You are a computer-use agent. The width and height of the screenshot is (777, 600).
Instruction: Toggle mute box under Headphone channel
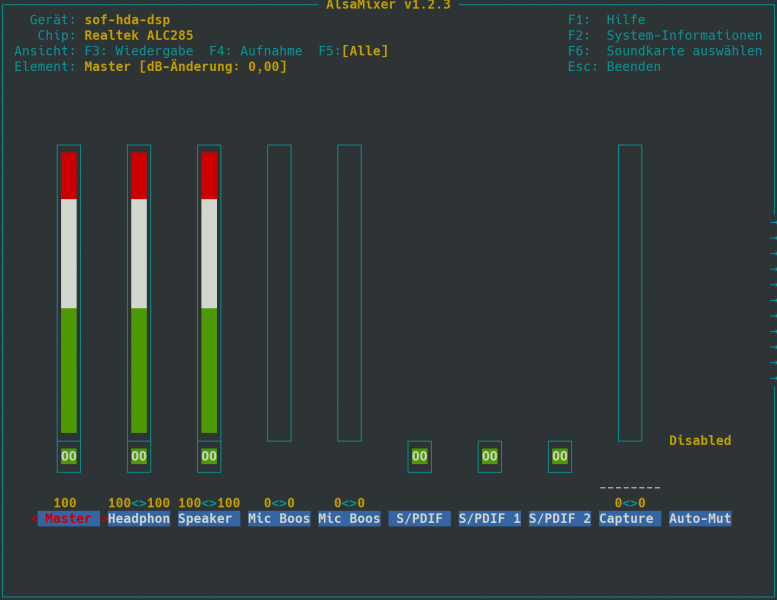coord(139,456)
